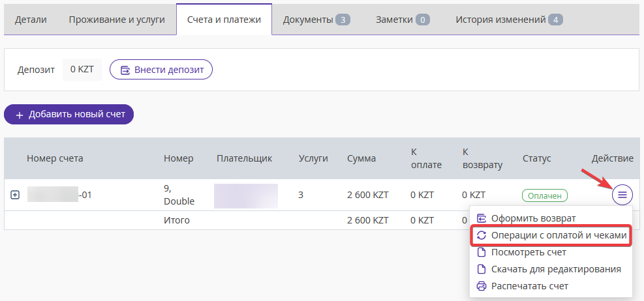The height and width of the screenshot is (301, 644).
Task: Click the Посмотреть счет document icon
Action: click(x=482, y=252)
